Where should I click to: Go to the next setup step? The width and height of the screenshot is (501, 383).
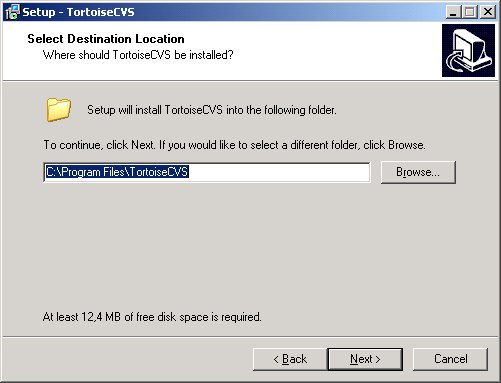(365, 359)
